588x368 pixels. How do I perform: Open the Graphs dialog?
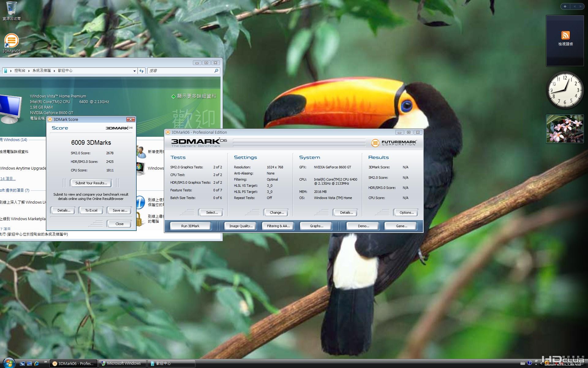(x=316, y=226)
